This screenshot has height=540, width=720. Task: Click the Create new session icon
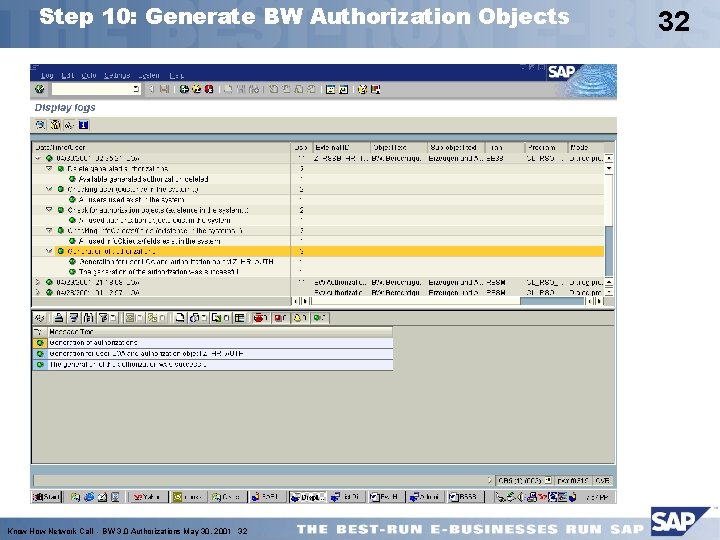click(x=330, y=89)
